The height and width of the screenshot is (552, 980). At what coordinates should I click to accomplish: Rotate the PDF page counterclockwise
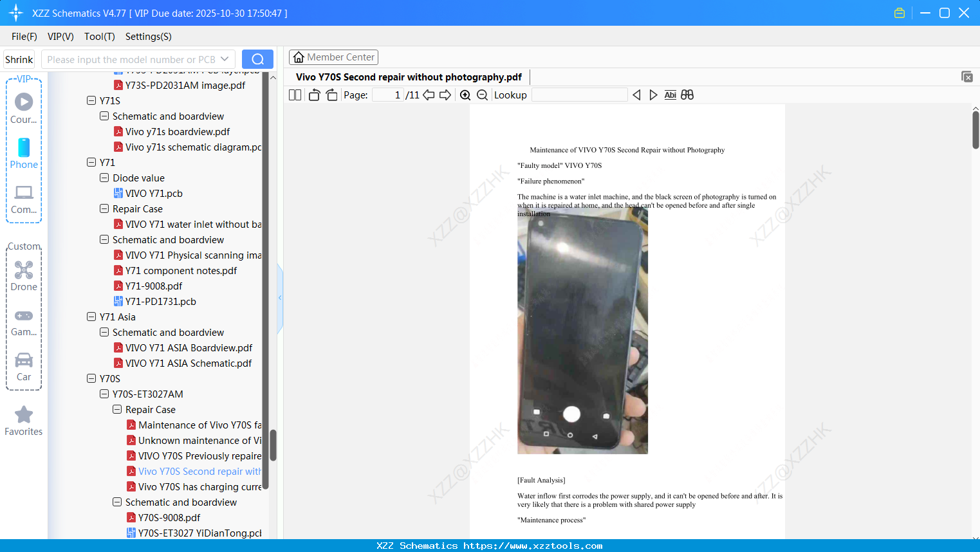coord(314,95)
